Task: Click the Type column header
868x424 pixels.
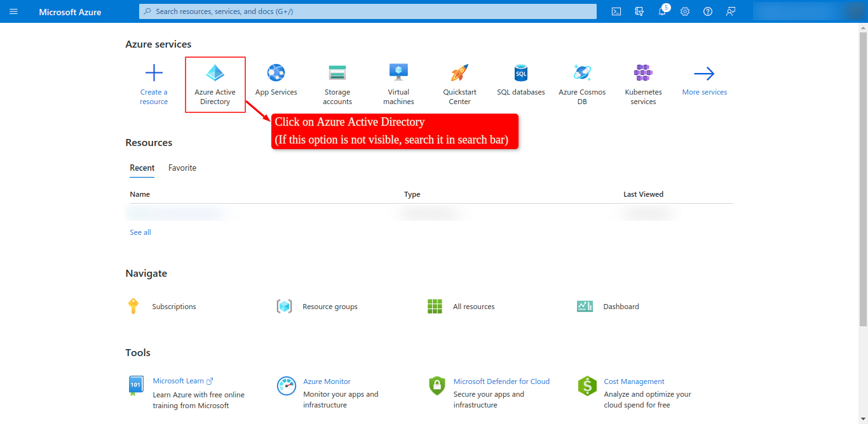Action: click(x=412, y=194)
